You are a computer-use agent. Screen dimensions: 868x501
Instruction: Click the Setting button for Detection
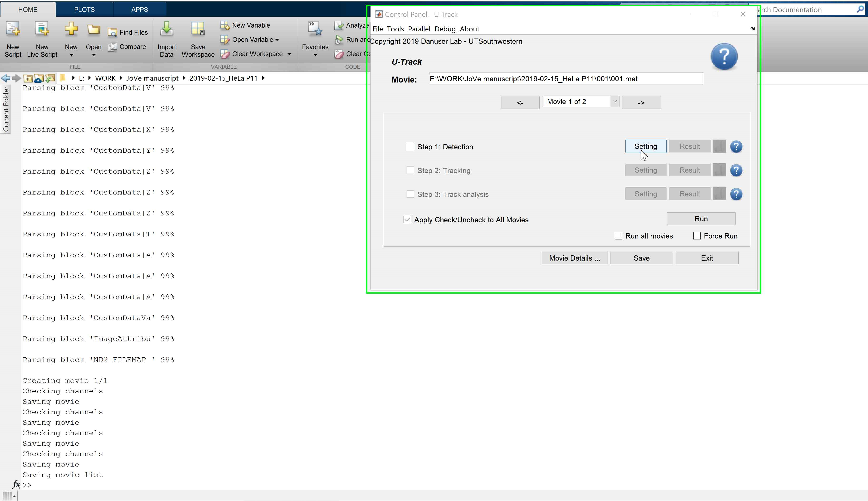(645, 146)
